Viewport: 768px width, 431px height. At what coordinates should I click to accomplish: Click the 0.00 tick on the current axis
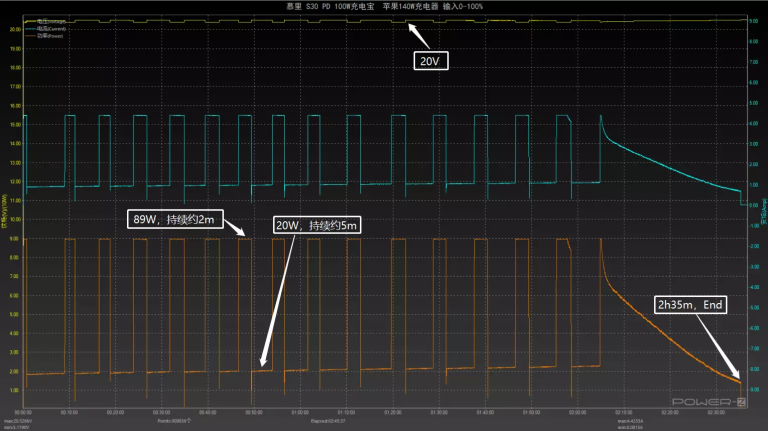pyautogui.click(x=754, y=205)
